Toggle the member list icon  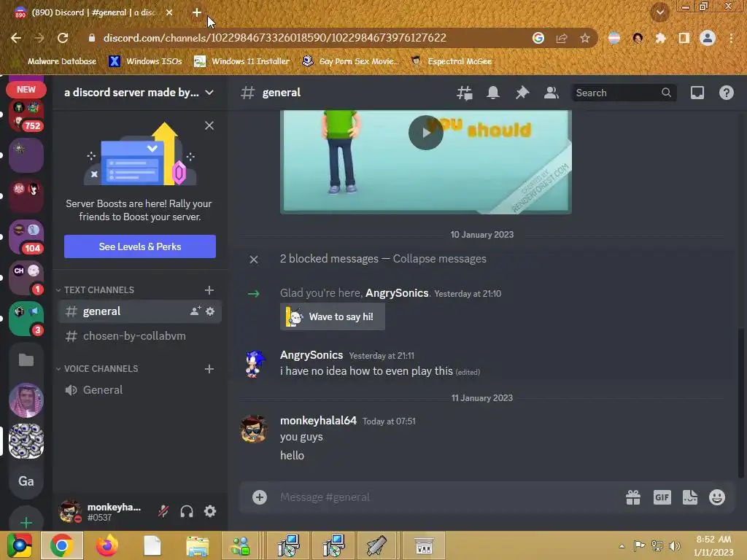click(551, 93)
